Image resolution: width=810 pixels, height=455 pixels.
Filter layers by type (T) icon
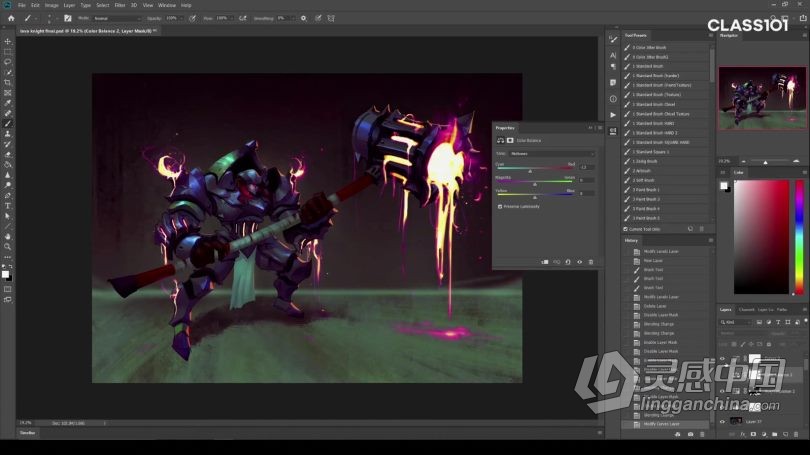point(778,322)
